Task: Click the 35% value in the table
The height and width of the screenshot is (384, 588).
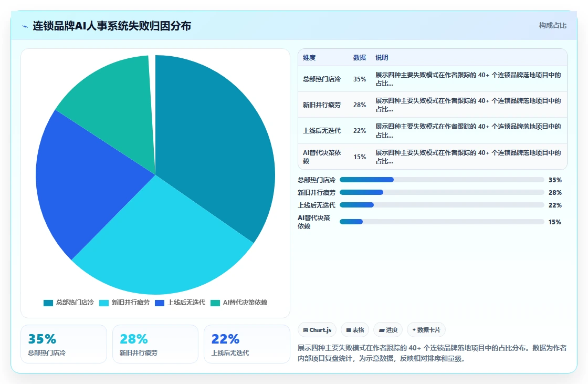Action: 359,79
